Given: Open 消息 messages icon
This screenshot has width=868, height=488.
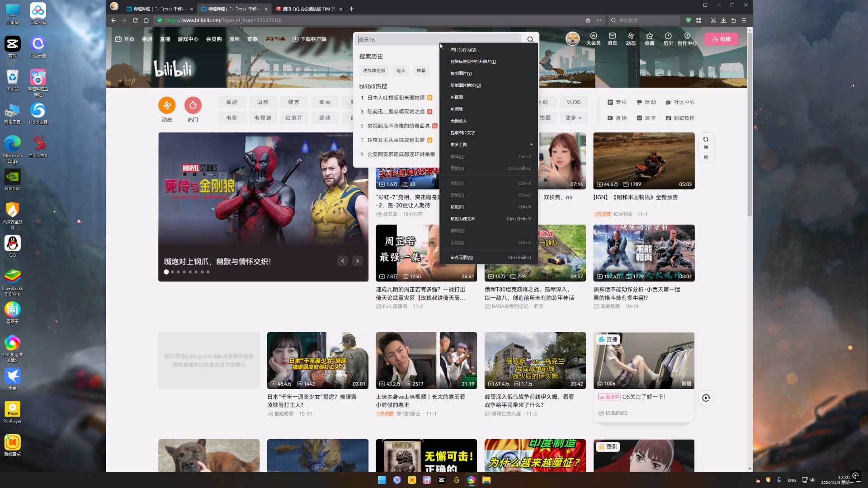Looking at the screenshot, I should click(612, 39).
